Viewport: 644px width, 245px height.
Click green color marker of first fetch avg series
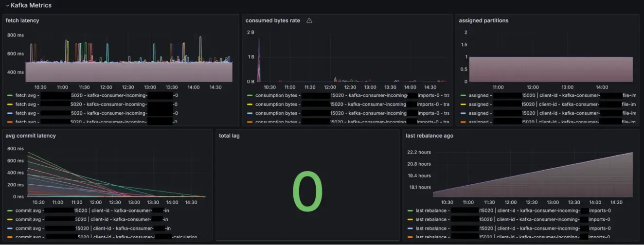tap(10, 95)
